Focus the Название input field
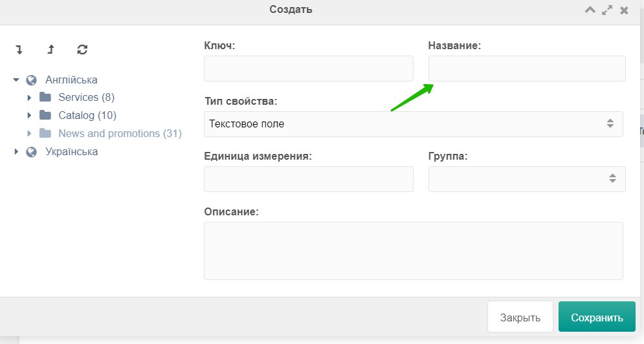 click(527, 69)
